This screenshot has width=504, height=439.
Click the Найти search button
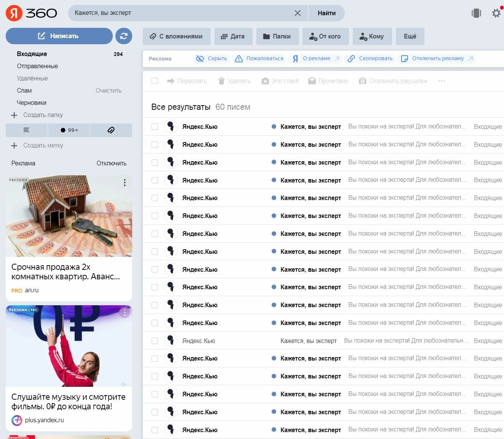pyautogui.click(x=326, y=13)
